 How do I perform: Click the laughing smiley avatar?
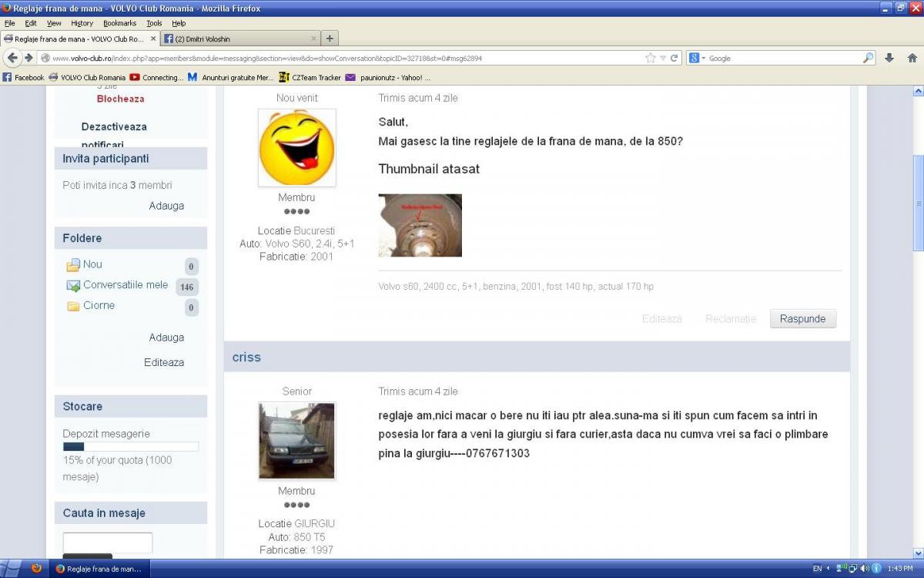click(x=296, y=147)
